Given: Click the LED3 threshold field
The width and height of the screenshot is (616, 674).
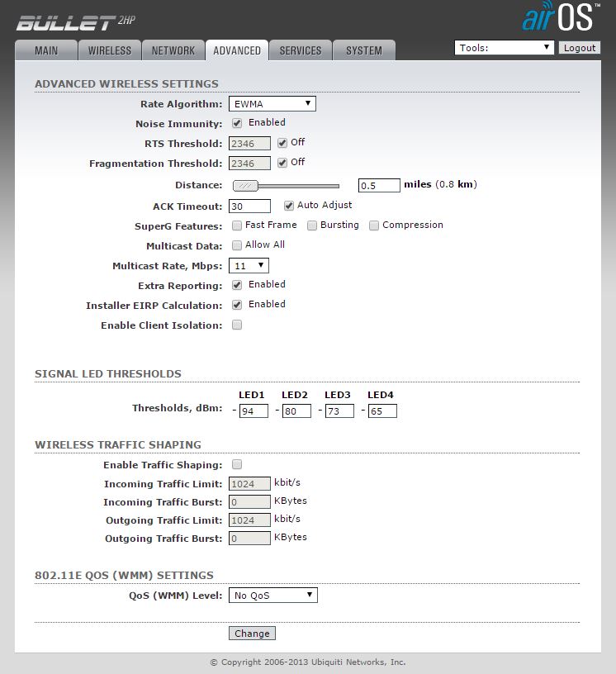Looking at the screenshot, I should point(339,411).
